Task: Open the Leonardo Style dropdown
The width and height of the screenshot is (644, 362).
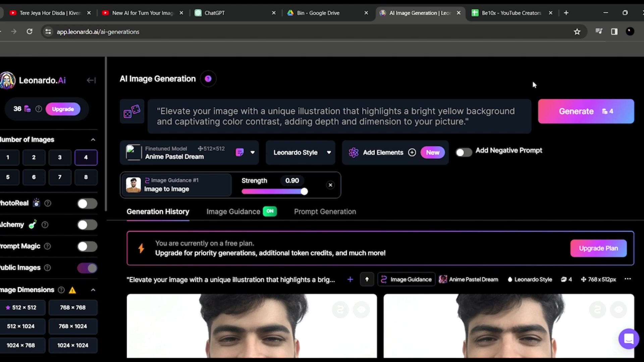Action: coord(301,153)
